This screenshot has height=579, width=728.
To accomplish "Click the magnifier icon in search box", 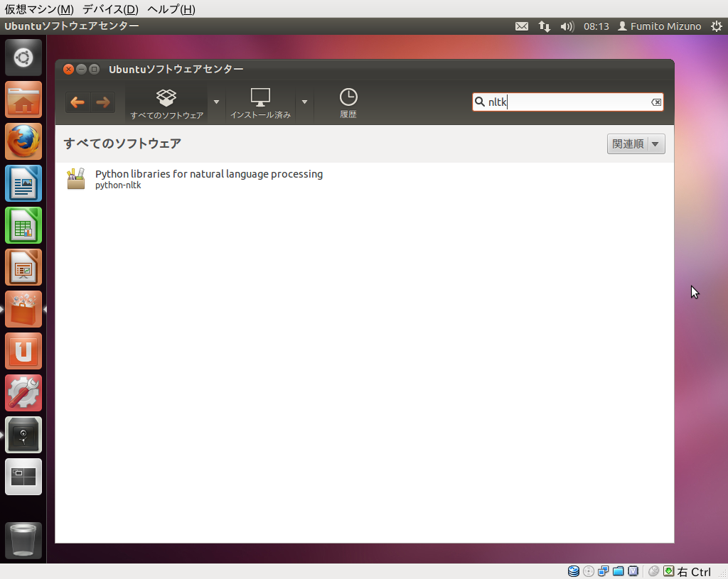I will (480, 102).
